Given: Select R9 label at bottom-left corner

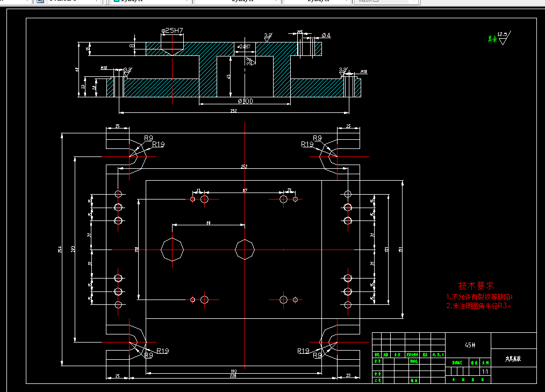Looking at the screenshot, I should pyautogui.click(x=148, y=355).
